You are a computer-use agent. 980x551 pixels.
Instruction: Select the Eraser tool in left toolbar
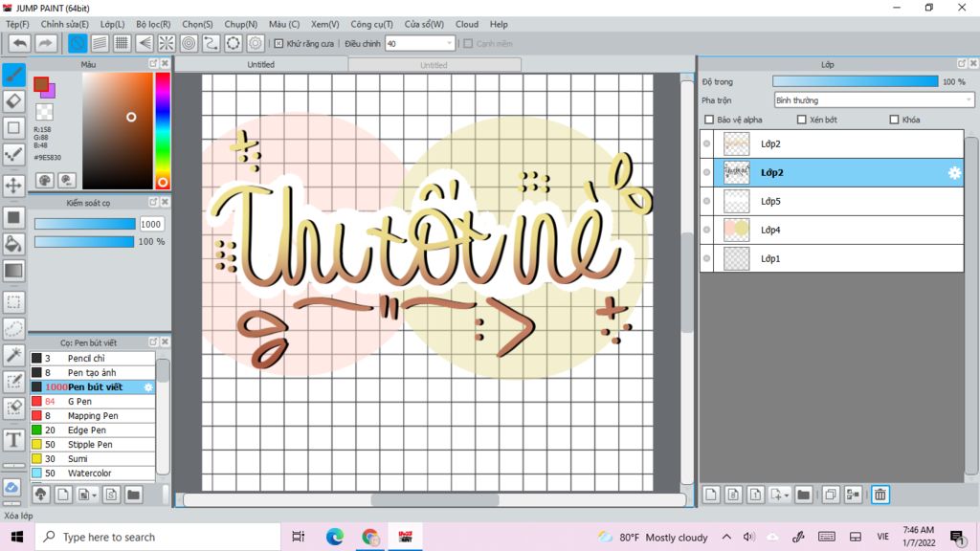point(13,100)
